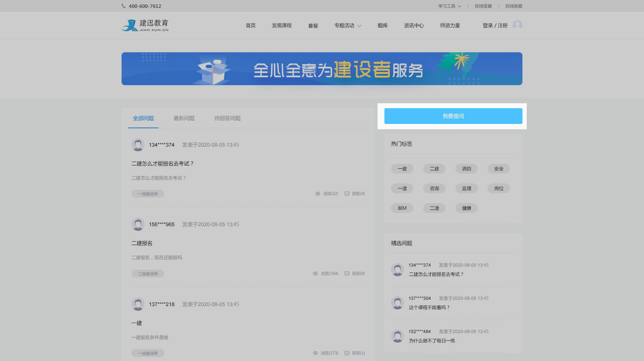
Task: Open question title 二建报名
Action: pyautogui.click(x=142, y=243)
